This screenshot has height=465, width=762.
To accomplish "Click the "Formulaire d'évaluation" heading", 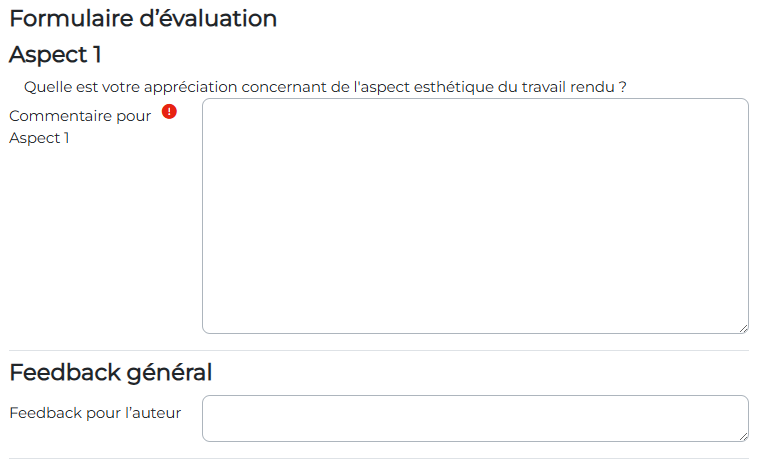I will tap(143, 18).
